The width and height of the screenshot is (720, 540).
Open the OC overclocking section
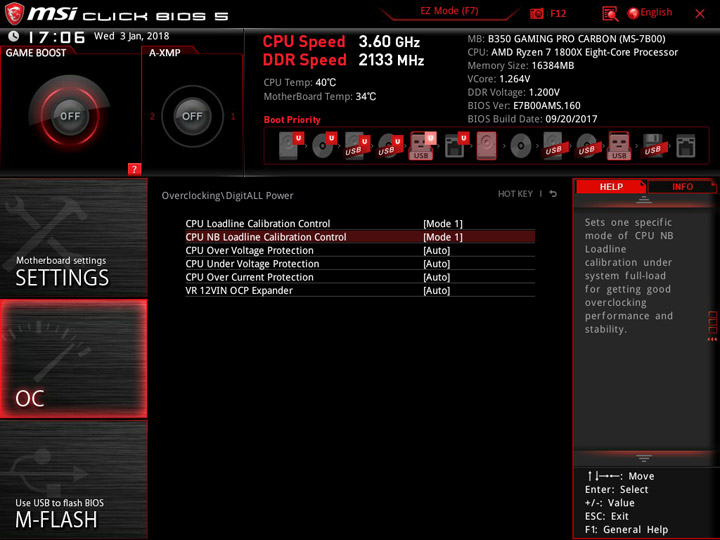[73, 359]
